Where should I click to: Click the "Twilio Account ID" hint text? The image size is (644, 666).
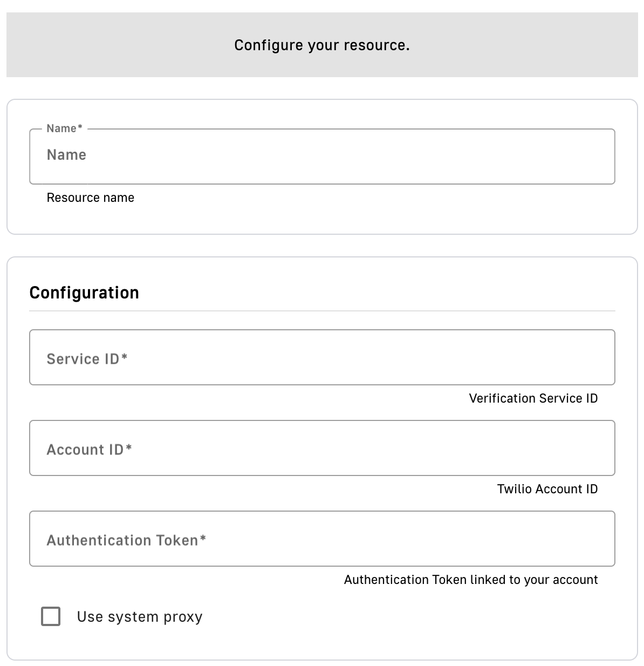[547, 489]
